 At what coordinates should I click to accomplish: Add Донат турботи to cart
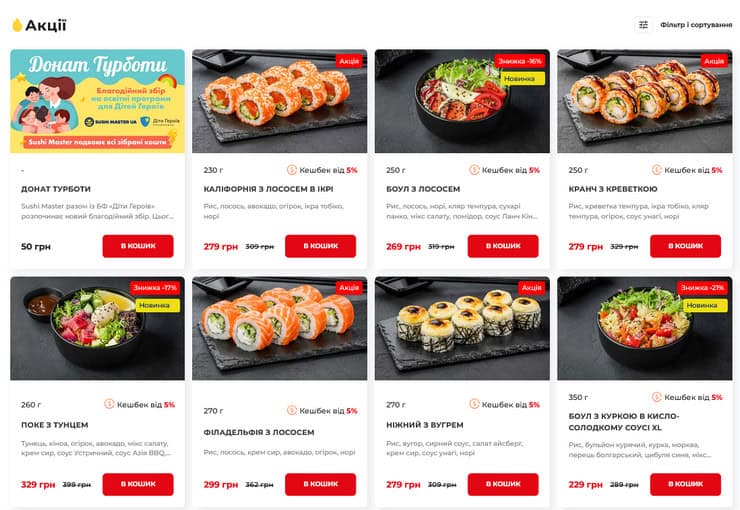(138, 246)
